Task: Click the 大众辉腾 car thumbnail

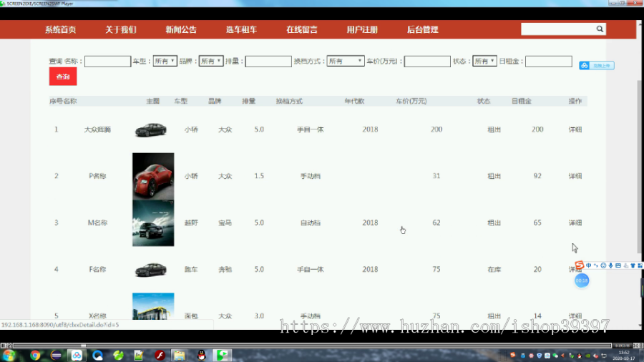Action: pos(151,129)
